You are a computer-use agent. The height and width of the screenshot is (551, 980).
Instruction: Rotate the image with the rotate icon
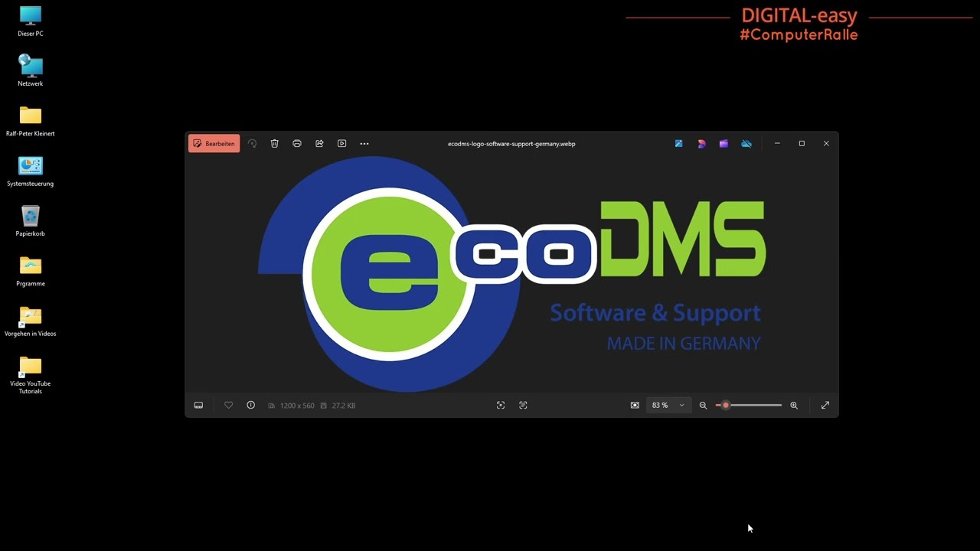[x=252, y=144]
